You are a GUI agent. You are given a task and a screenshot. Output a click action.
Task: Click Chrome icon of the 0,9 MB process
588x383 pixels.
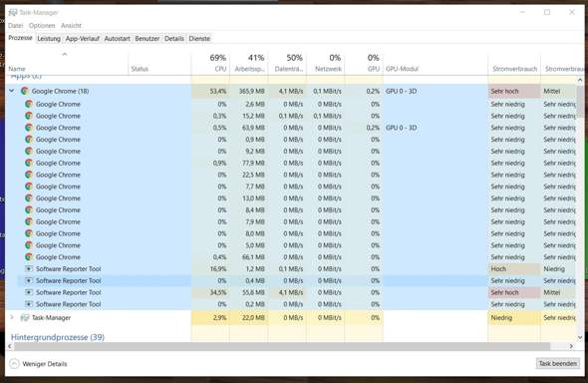click(x=29, y=140)
